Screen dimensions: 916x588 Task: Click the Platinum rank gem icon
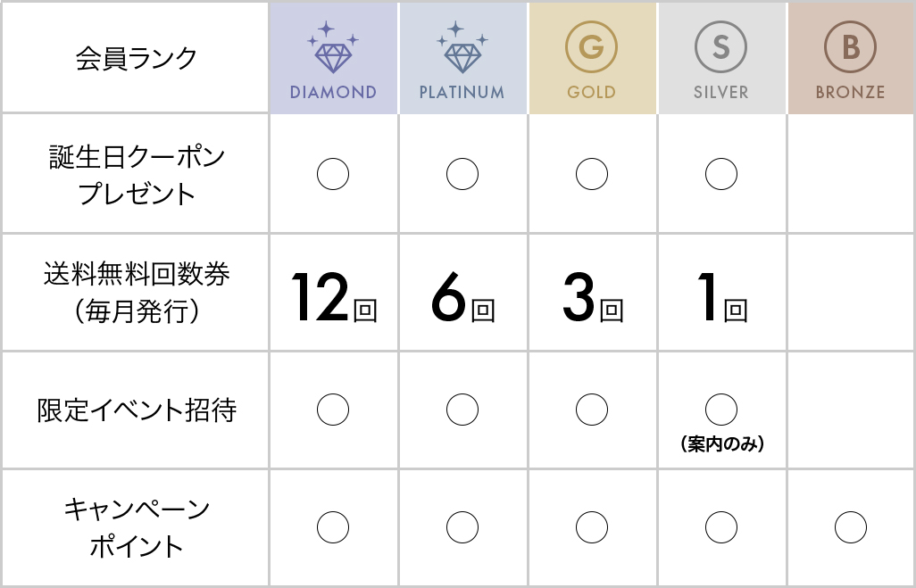tap(462, 54)
